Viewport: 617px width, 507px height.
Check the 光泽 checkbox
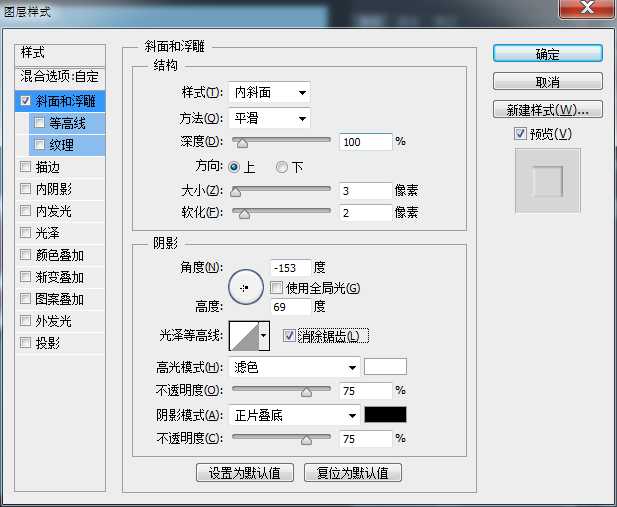coord(26,233)
